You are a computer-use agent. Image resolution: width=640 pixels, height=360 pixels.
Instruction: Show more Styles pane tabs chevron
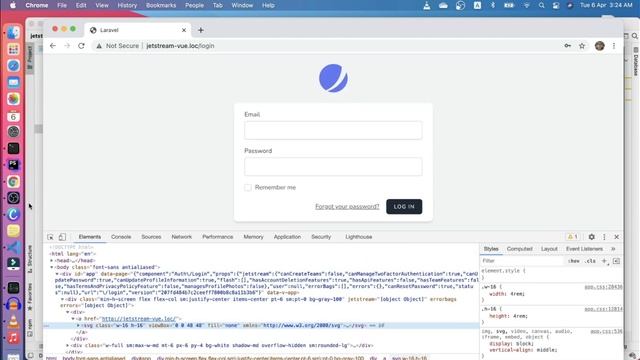click(613, 249)
